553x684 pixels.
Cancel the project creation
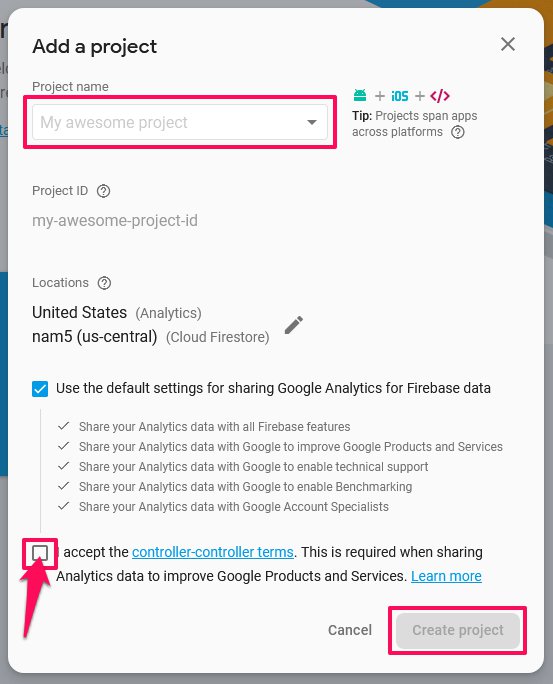point(350,630)
